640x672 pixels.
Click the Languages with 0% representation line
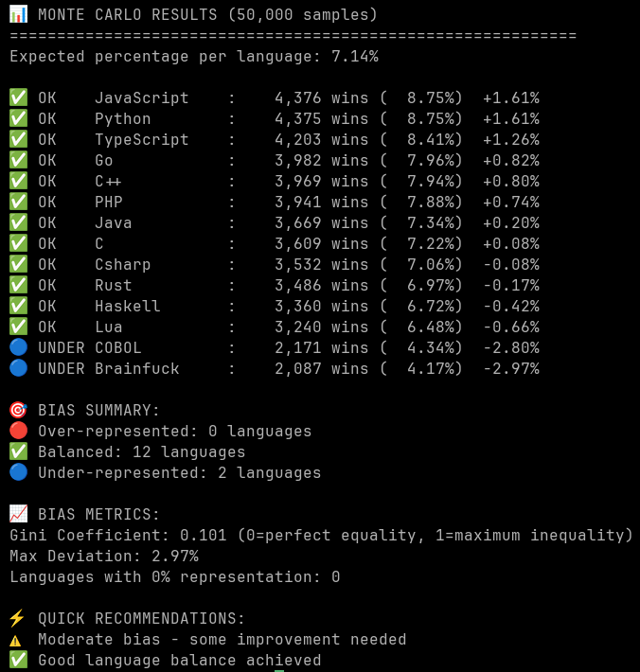coord(175,576)
